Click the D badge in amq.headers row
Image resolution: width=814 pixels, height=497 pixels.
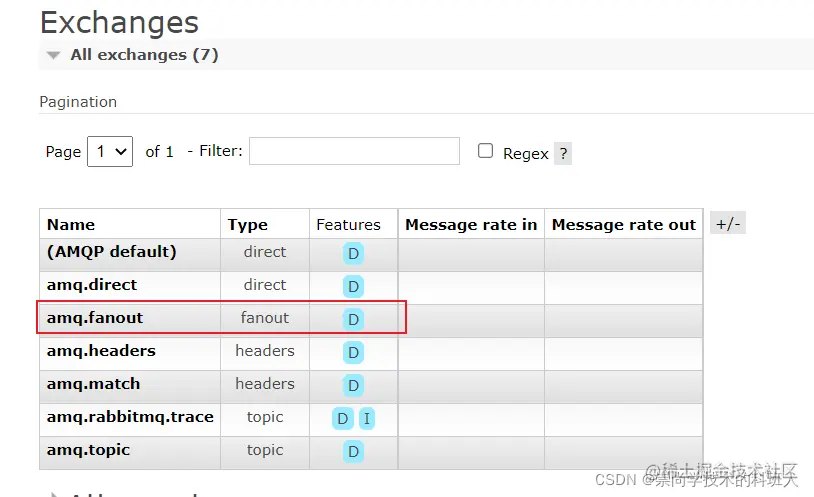click(x=353, y=353)
